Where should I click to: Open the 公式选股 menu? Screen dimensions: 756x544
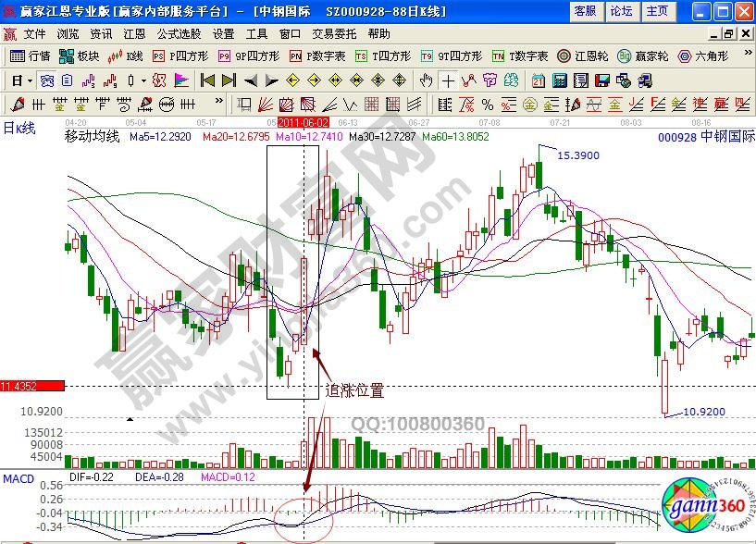pos(178,33)
